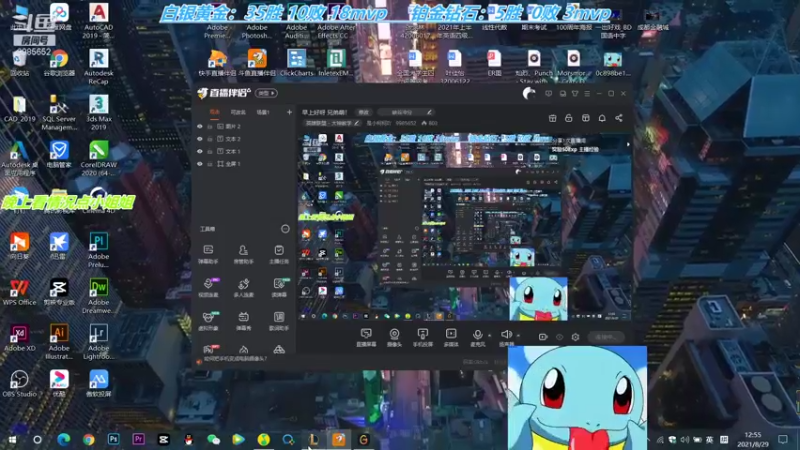The width and height of the screenshot is (800, 450).
Task: Lock the 文本 2 layer
Action: click(x=210, y=139)
